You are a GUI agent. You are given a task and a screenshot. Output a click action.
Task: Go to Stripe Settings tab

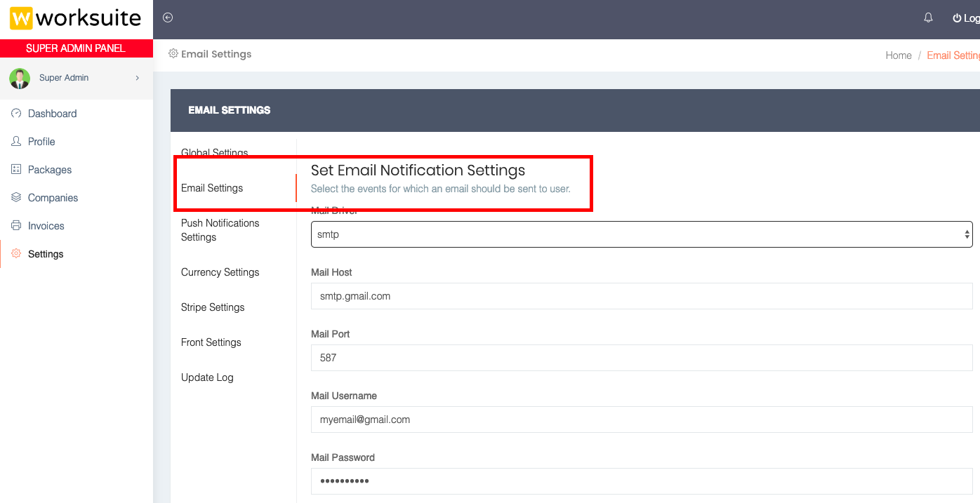[x=213, y=307]
